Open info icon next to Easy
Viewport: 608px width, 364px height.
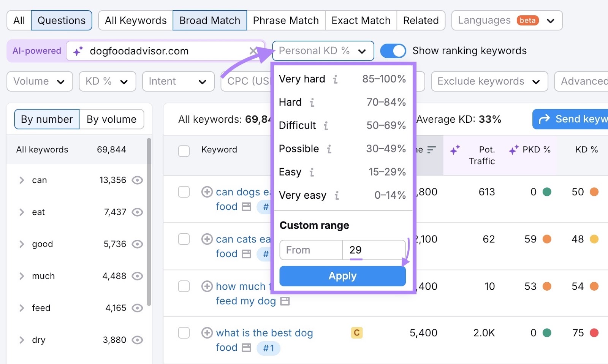[312, 172]
